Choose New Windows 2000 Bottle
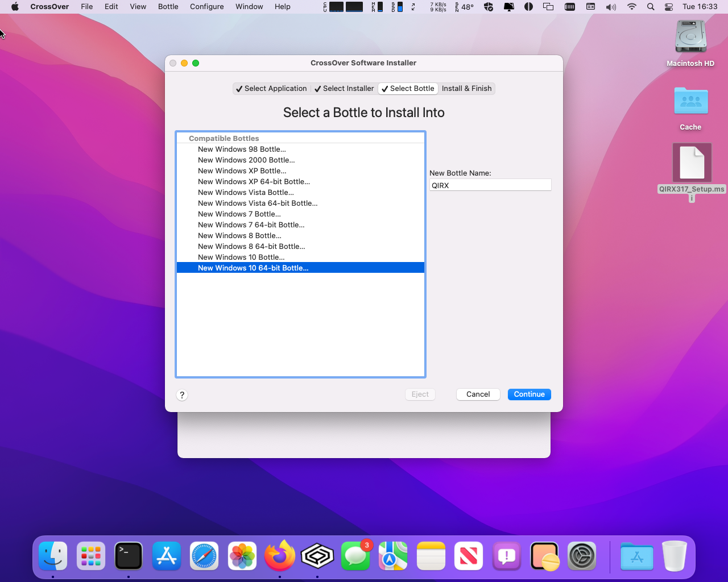 [300, 160]
